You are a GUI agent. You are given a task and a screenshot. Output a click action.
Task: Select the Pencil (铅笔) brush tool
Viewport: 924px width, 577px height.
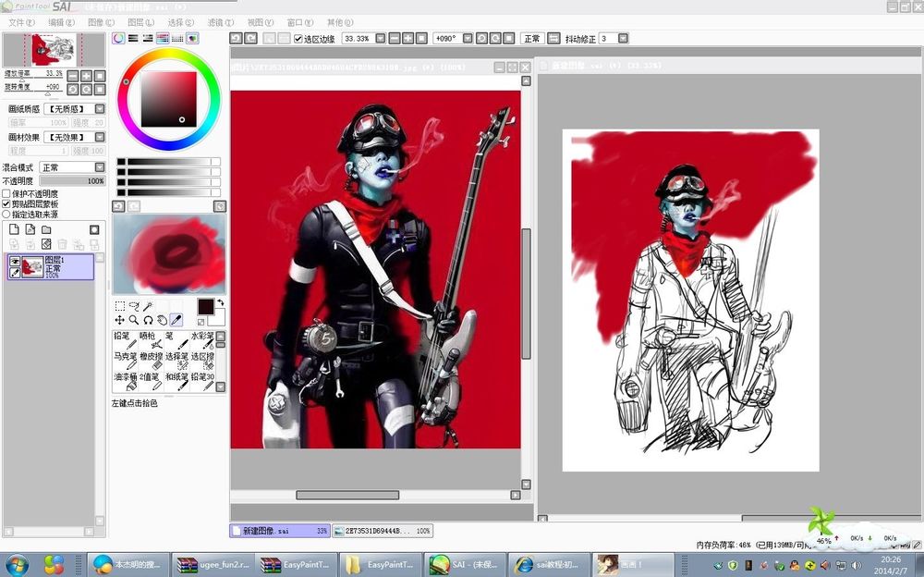125,340
